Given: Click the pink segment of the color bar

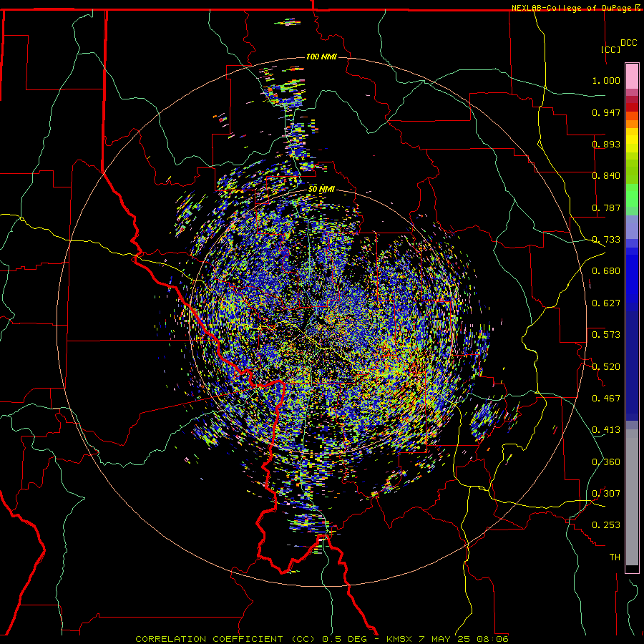Looking at the screenshot, I should click(x=632, y=77).
